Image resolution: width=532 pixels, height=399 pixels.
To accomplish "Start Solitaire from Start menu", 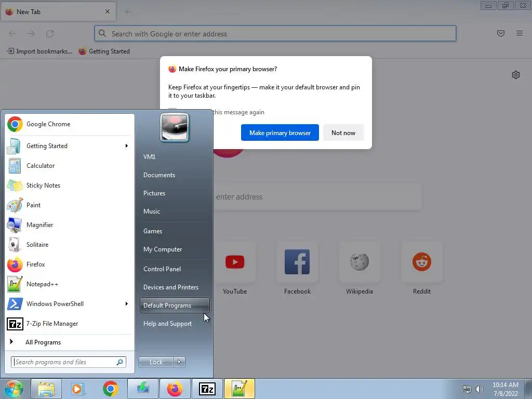I will [x=70, y=245].
